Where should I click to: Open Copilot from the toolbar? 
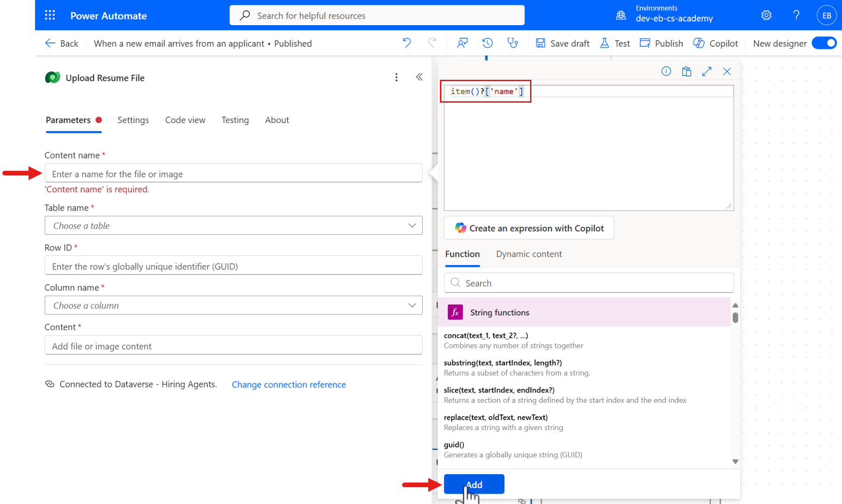click(x=715, y=43)
